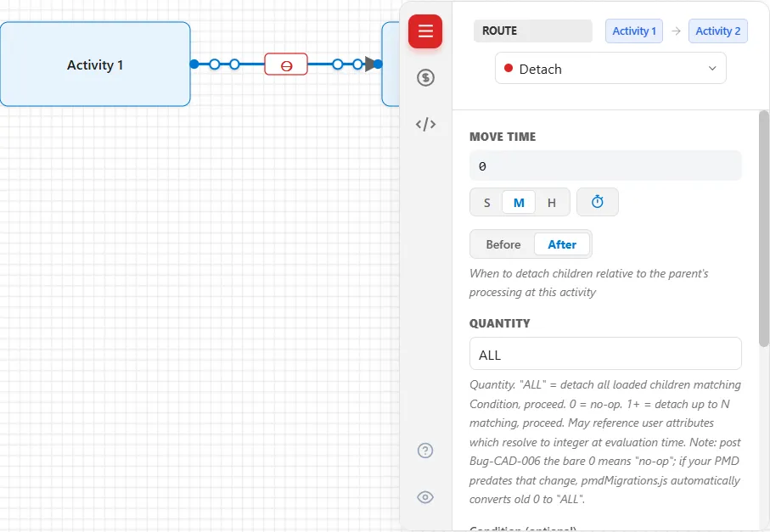The height and width of the screenshot is (532, 770).
Task: Select minutes unit M
Action: click(x=519, y=203)
